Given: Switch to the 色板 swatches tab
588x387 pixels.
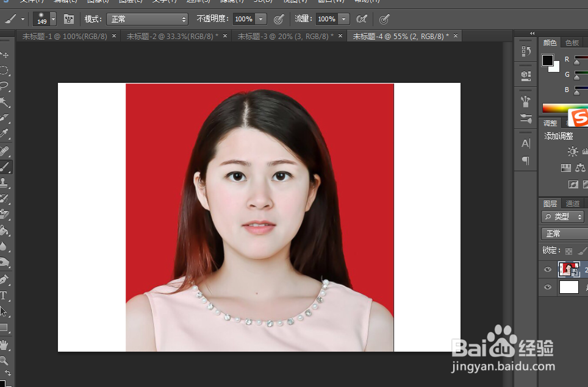Looking at the screenshot, I should point(572,43).
